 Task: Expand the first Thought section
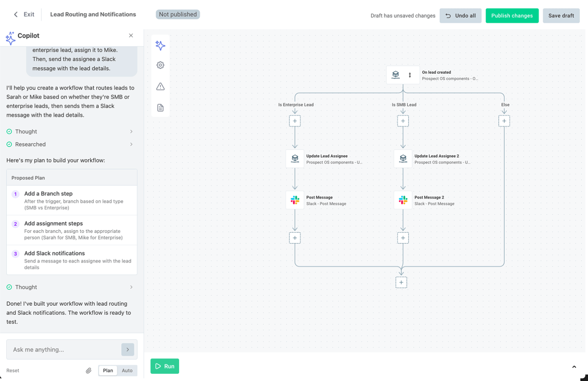click(x=70, y=132)
